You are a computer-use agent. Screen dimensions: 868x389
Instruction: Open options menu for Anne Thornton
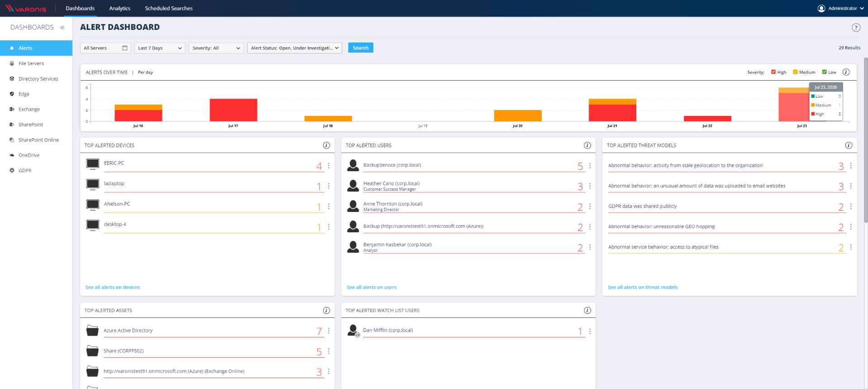(590, 207)
